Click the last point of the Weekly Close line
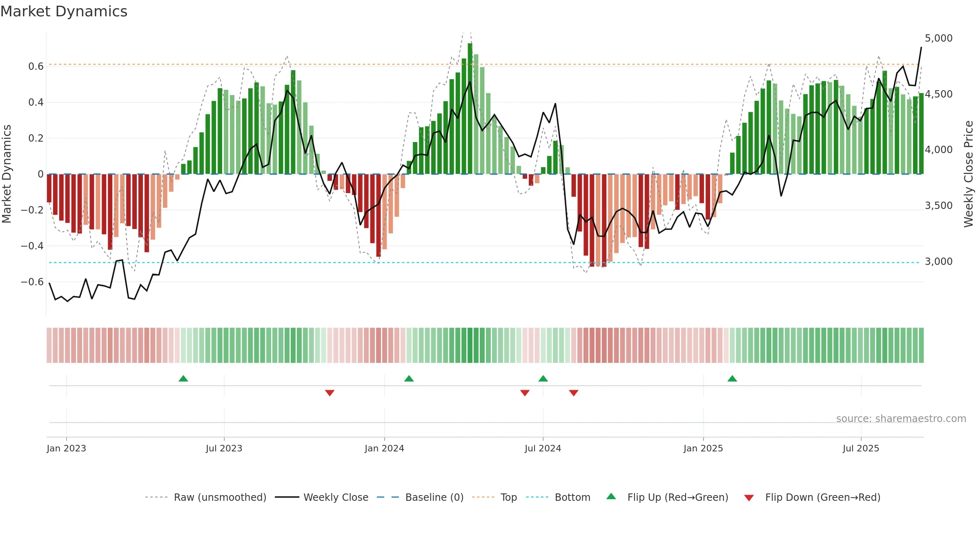The image size is (980, 551). click(921, 47)
